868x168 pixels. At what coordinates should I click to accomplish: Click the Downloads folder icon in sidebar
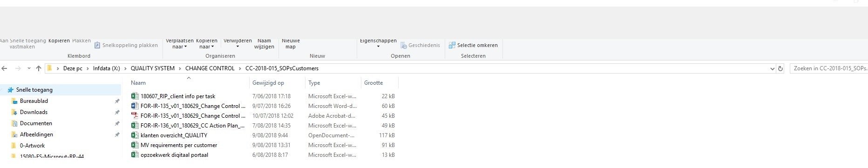coord(14,112)
